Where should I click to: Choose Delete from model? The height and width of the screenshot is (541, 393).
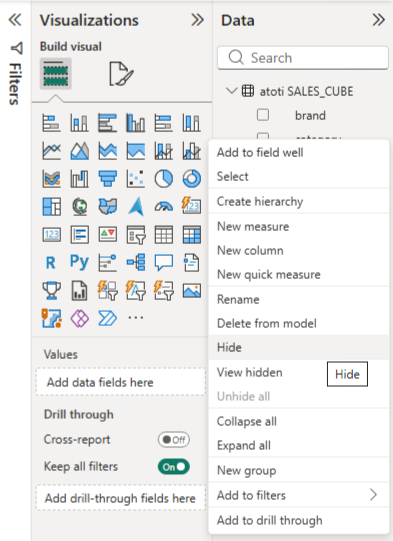click(x=299, y=323)
